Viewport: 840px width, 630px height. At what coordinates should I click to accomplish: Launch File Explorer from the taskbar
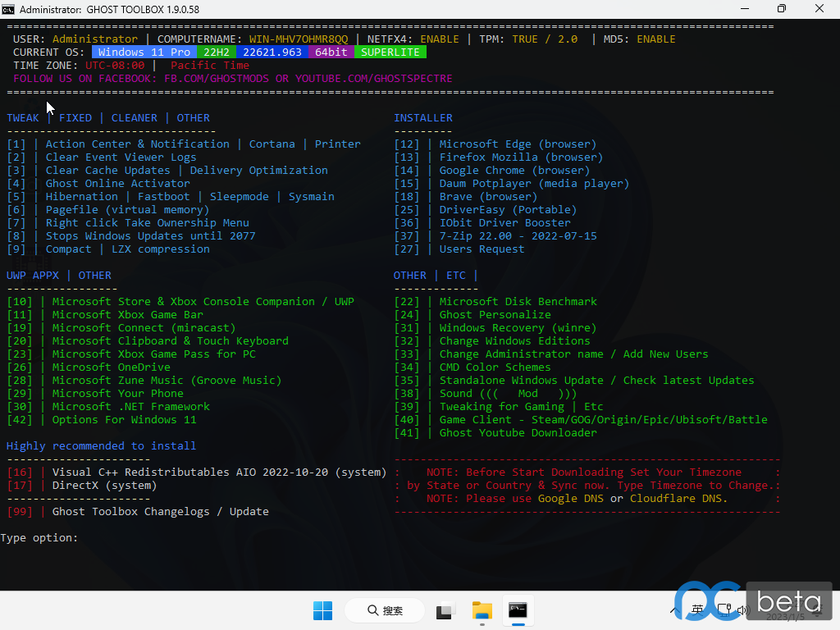click(x=482, y=610)
